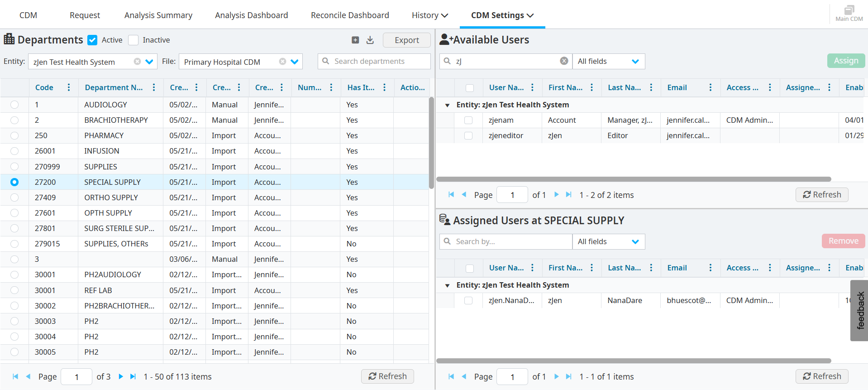Screen dimensions: 868x390
Task: Jump to last departments page
Action: click(x=133, y=376)
